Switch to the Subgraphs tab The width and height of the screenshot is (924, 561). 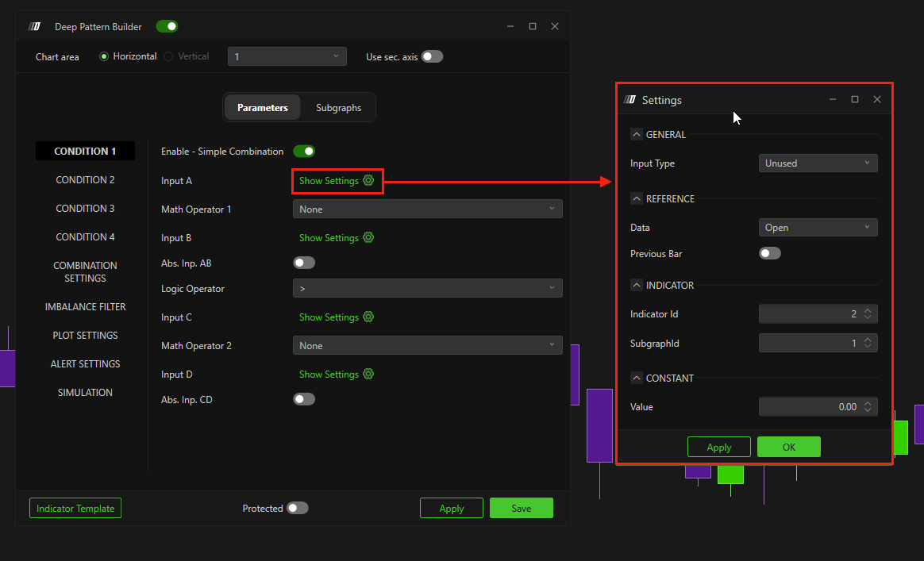coord(338,108)
